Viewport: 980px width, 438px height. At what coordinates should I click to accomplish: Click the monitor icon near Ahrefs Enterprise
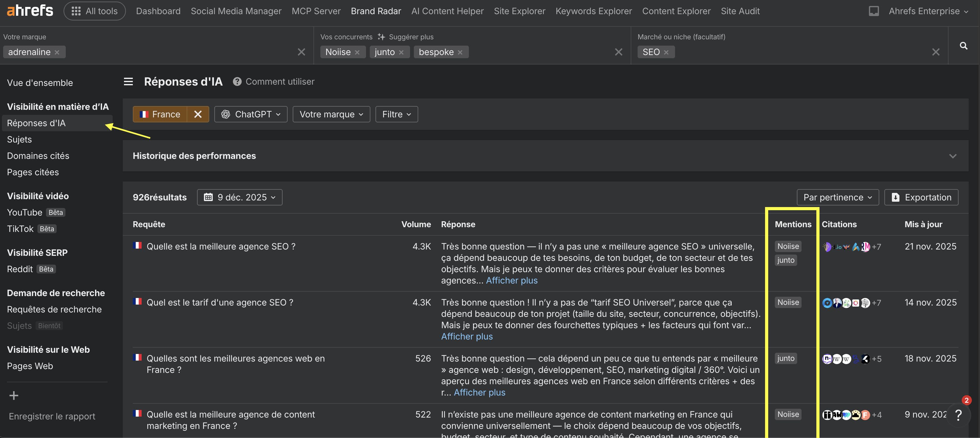pyautogui.click(x=874, y=11)
